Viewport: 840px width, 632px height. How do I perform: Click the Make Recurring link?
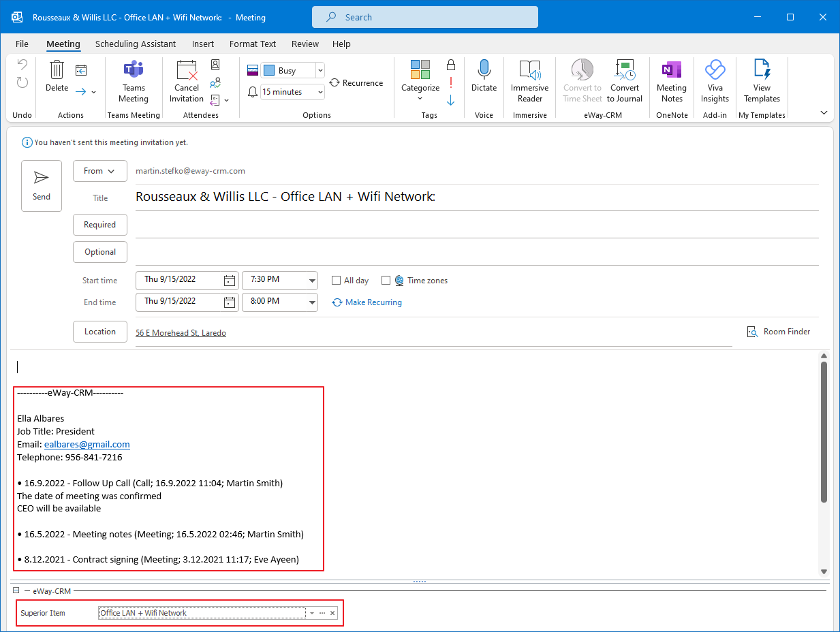coord(367,302)
